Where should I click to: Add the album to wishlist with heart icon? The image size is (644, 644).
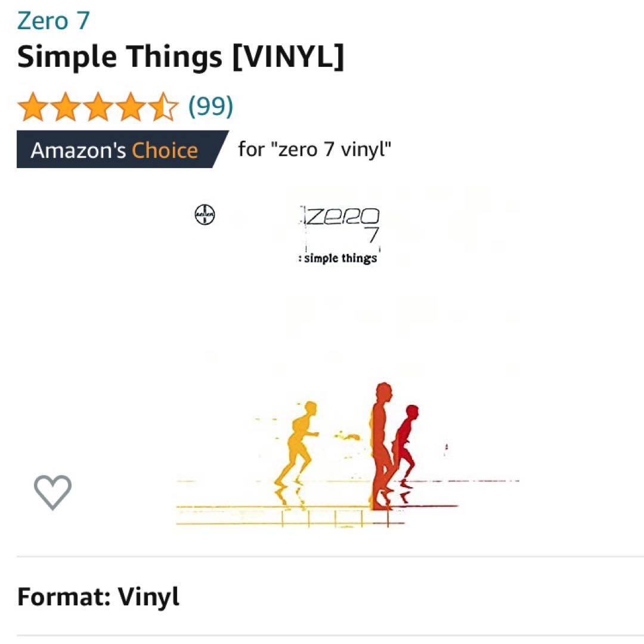tap(52, 492)
